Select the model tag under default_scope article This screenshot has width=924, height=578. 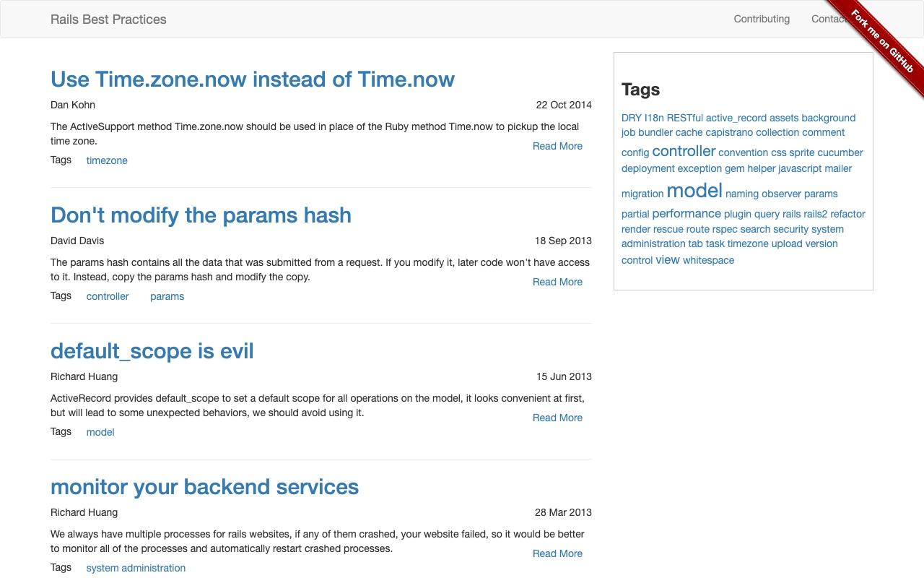pos(100,432)
